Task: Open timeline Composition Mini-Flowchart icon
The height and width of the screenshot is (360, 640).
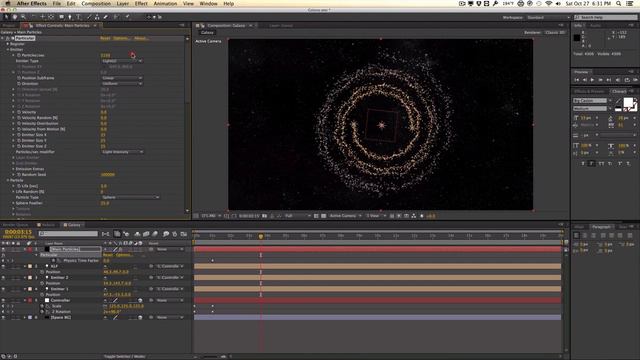Action: coord(106,234)
